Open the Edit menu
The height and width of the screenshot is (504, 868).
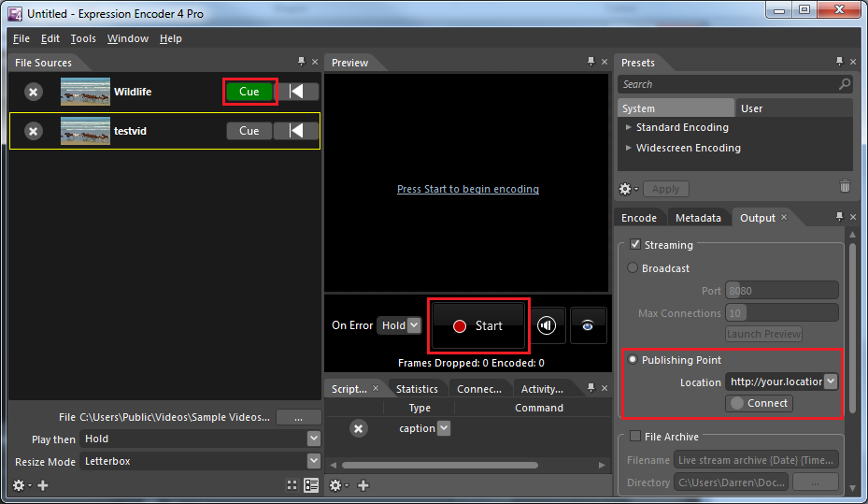pos(50,38)
